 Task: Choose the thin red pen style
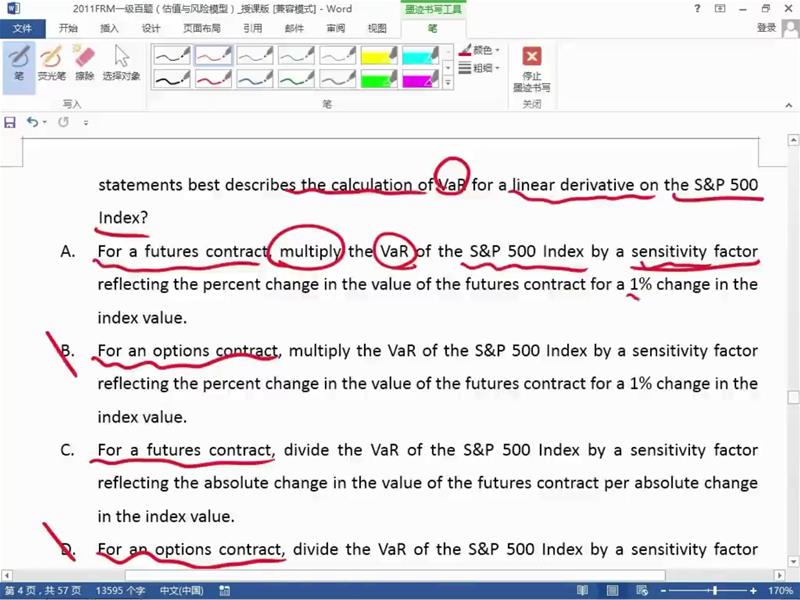(214, 55)
